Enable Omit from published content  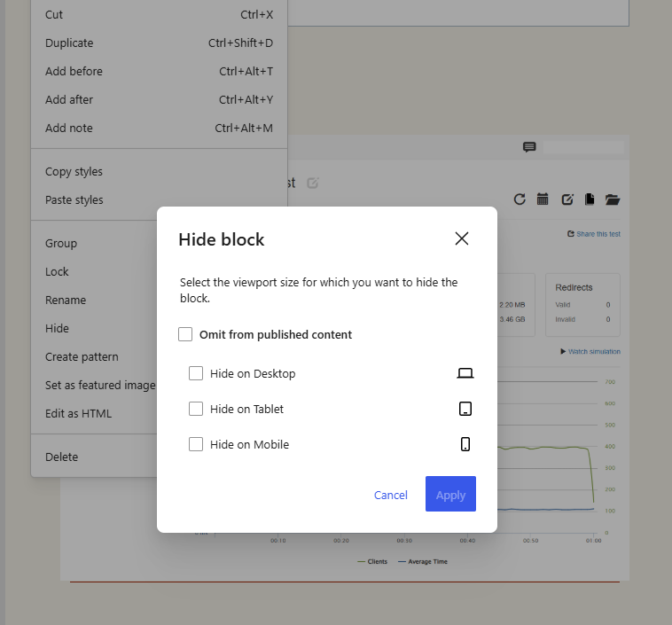coord(185,334)
